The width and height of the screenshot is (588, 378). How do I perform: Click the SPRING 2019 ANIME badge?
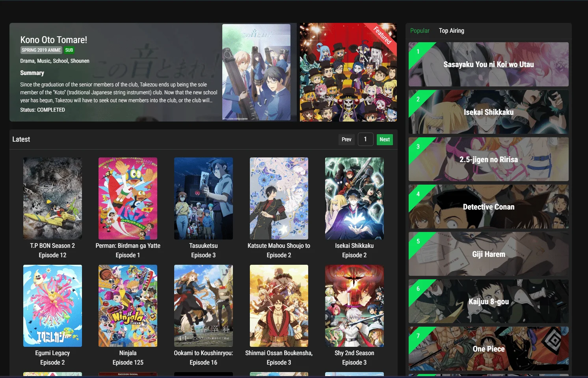[x=41, y=50]
